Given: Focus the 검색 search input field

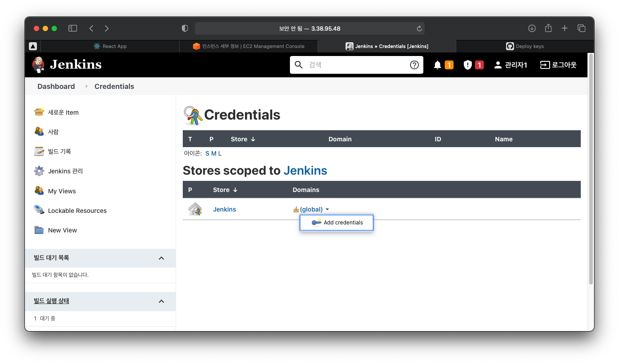Looking at the screenshot, I should 357,65.
